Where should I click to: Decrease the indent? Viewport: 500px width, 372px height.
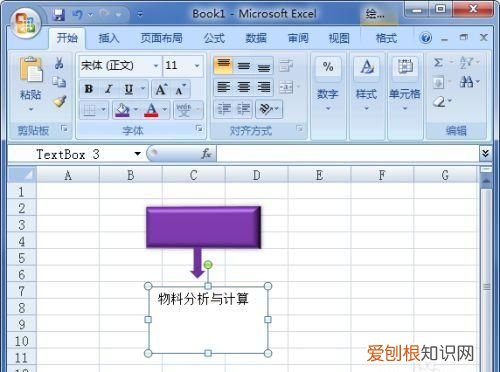click(224, 109)
